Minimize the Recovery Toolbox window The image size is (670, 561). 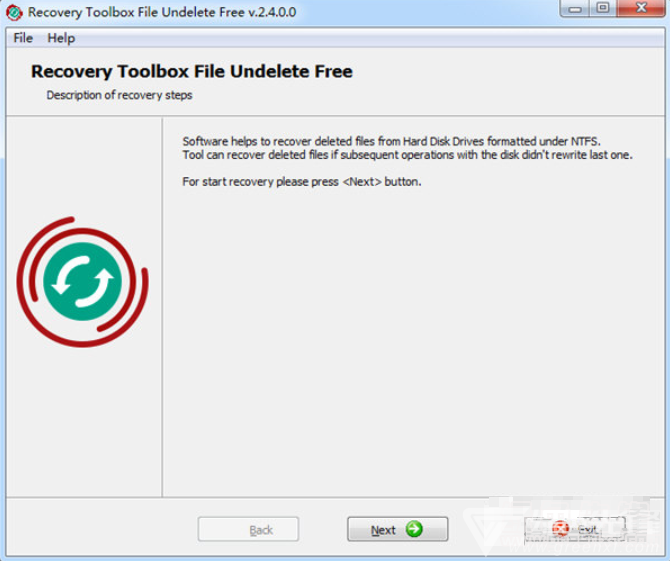[x=575, y=9]
